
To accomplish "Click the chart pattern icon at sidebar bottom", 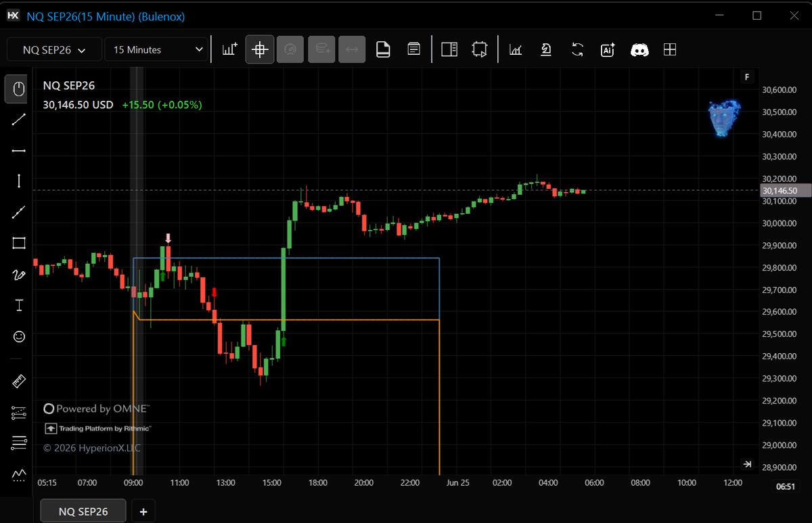I will [x=19, y=474].
